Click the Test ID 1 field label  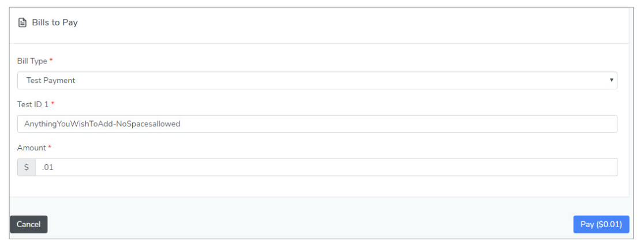33,104
